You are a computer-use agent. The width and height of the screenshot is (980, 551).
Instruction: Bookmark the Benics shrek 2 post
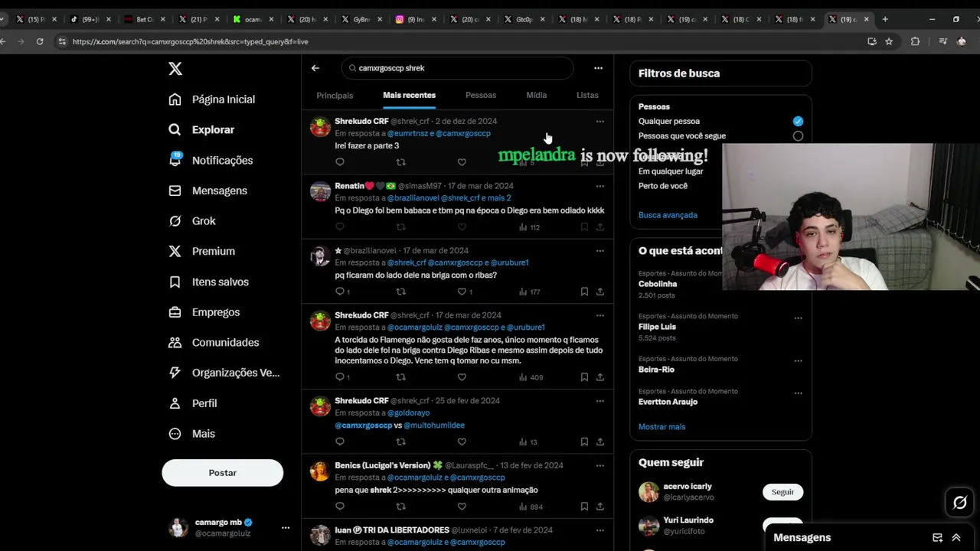coord(584,507)
